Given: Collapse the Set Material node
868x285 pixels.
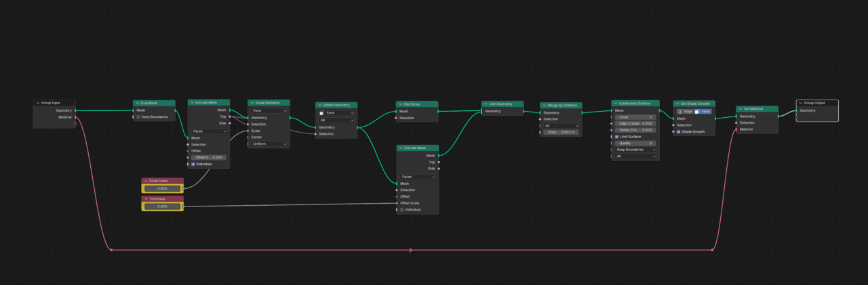Looking at the screenshot, I should tap(740, 109).
